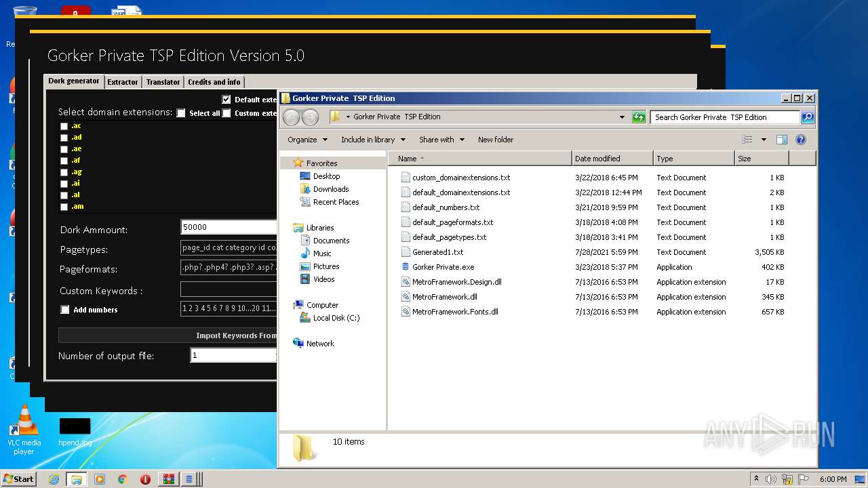Open Opera browser from taskbar
868x488 pixels.
(145, 479)
